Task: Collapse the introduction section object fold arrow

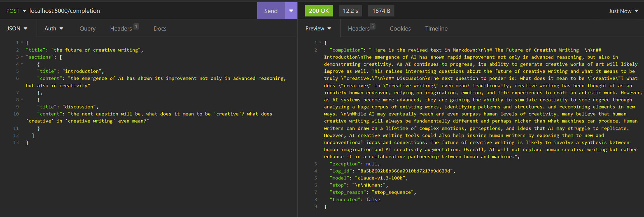Action: pos(22,64)
